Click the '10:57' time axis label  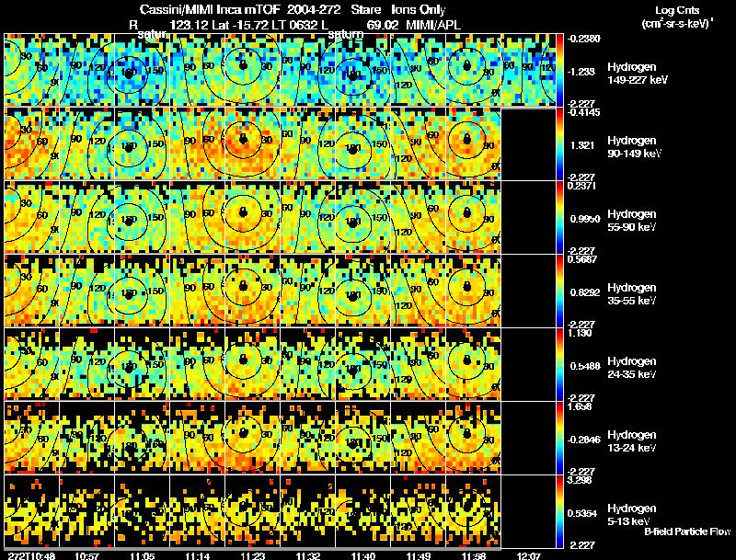(86, 556)
